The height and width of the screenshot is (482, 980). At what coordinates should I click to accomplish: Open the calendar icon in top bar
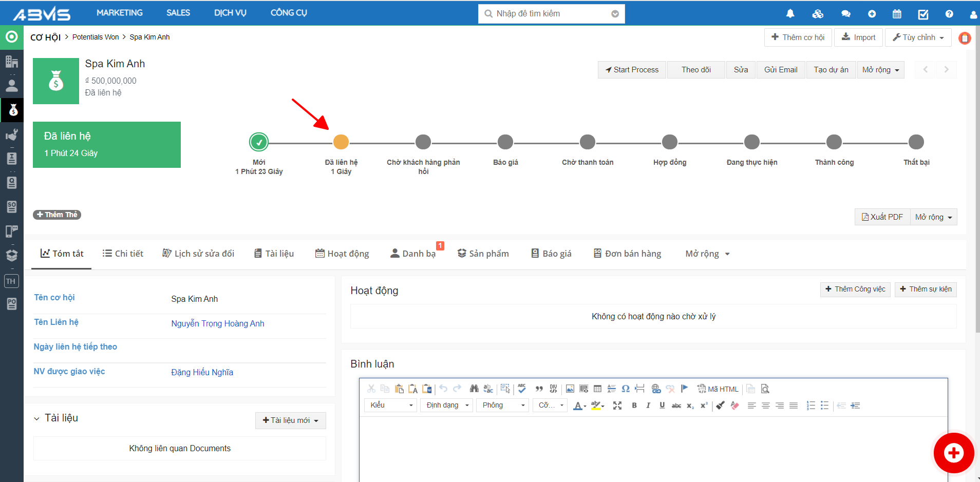tap(897, 14)
